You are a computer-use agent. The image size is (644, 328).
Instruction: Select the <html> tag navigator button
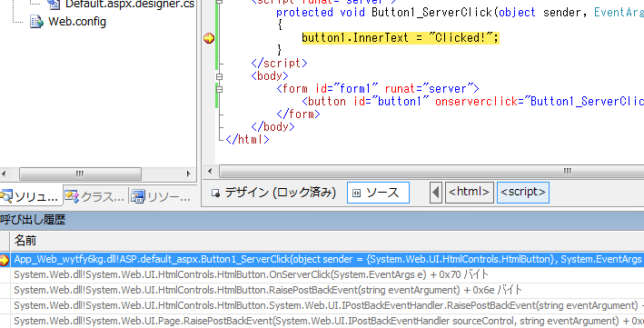pos(470,193)
